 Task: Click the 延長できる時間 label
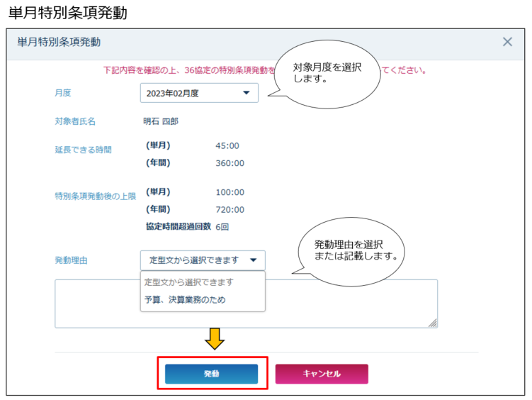click(83, 150)
